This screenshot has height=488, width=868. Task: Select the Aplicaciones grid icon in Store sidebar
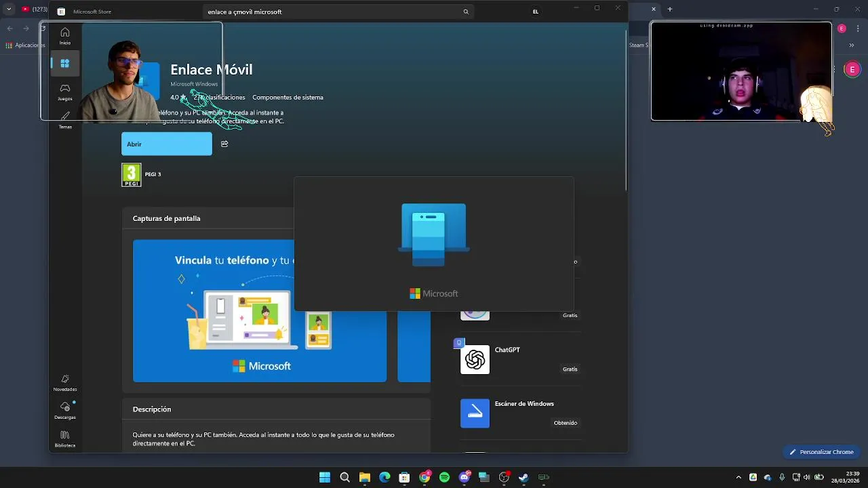64,63
